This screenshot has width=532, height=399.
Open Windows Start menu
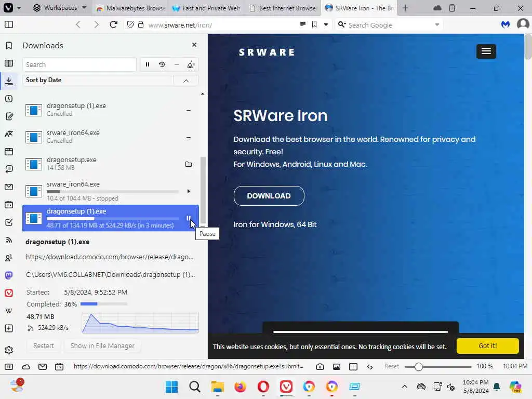[x=171, y=387]
